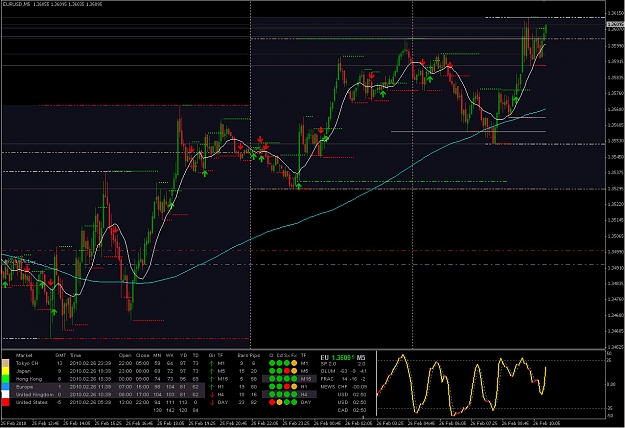Viewport: 625px width, 428px height.
Task: Click the United States red color swatch
Action: (5, 402)
